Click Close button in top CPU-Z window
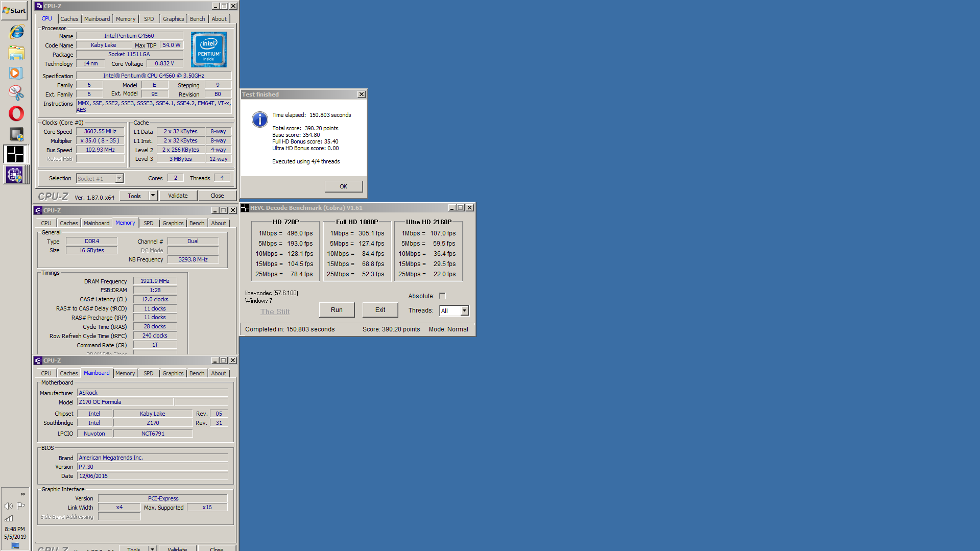Viewport: 980px width, 551px height. 217,196
